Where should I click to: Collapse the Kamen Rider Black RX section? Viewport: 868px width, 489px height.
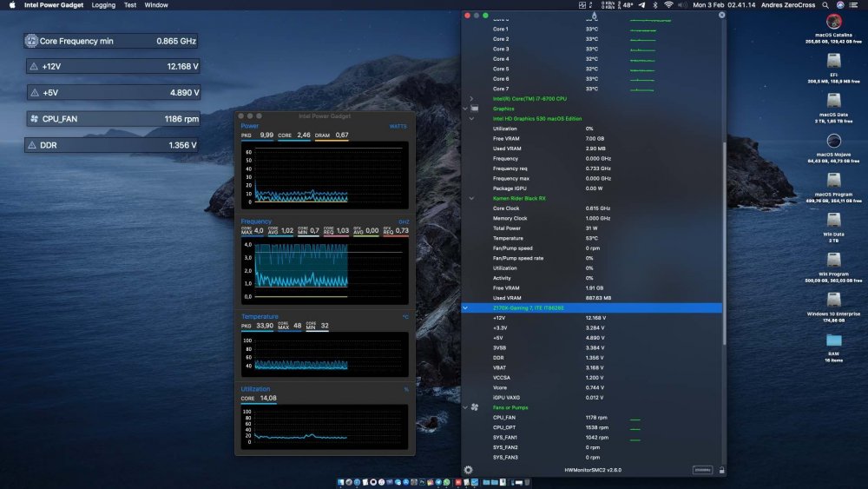pos(471,198)
